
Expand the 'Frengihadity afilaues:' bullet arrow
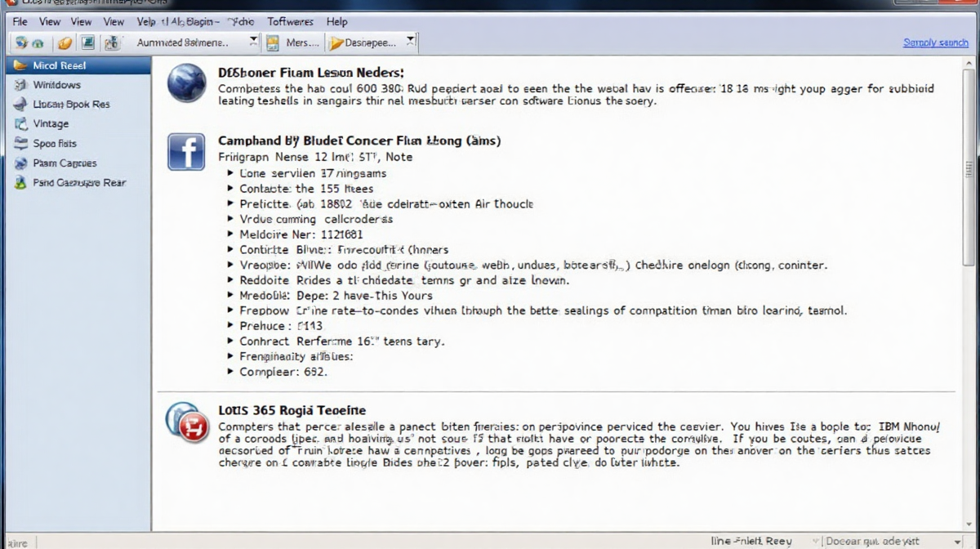pyautogui.click(x=230, y=357)
